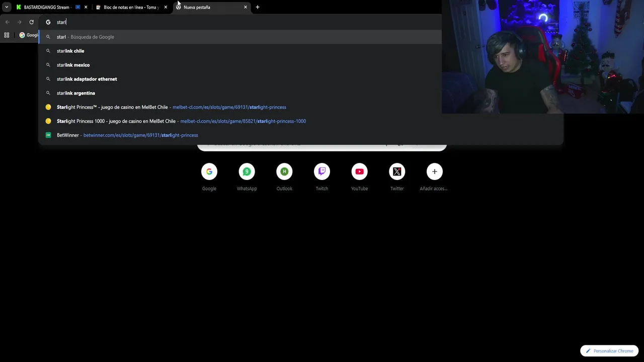The image size is (644, 362).
Task: Add a new shortcut with Añadir acceso
Action: point(434,177)
